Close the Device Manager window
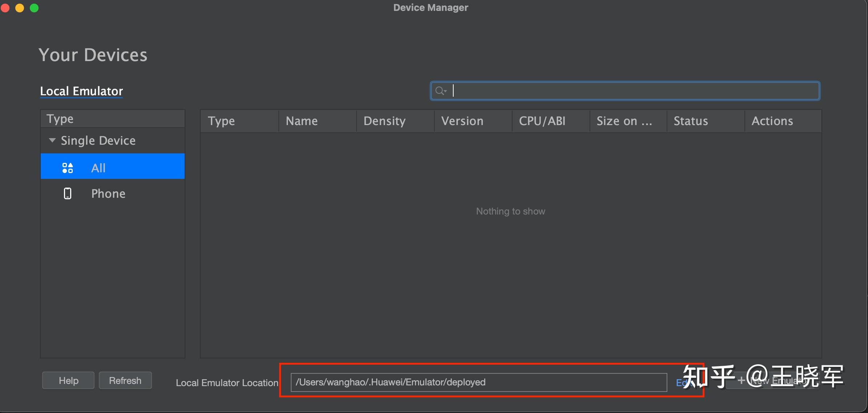The width and height of the screenshot is (868, 413). tap(5, 8)
